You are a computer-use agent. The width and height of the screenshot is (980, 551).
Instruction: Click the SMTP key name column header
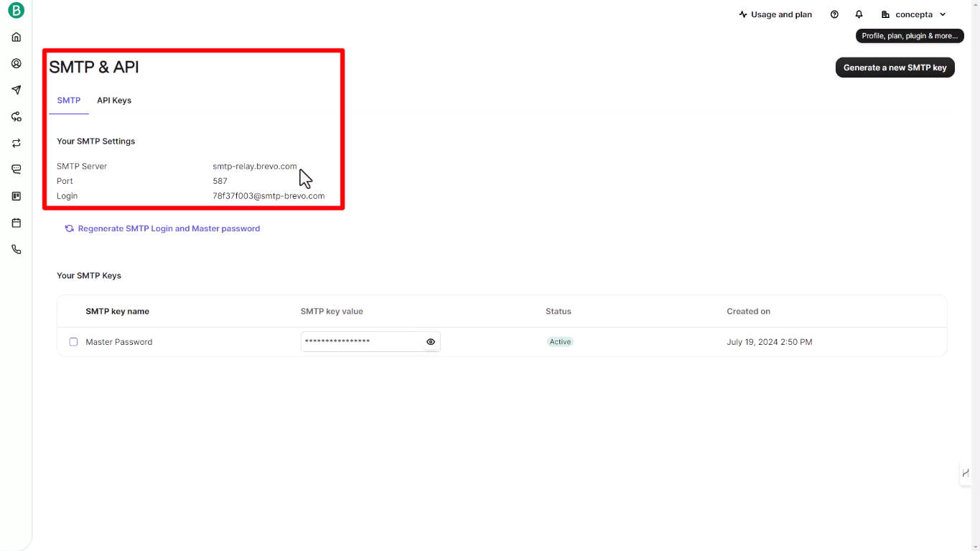pyautogui.click(x=118, y=311)
